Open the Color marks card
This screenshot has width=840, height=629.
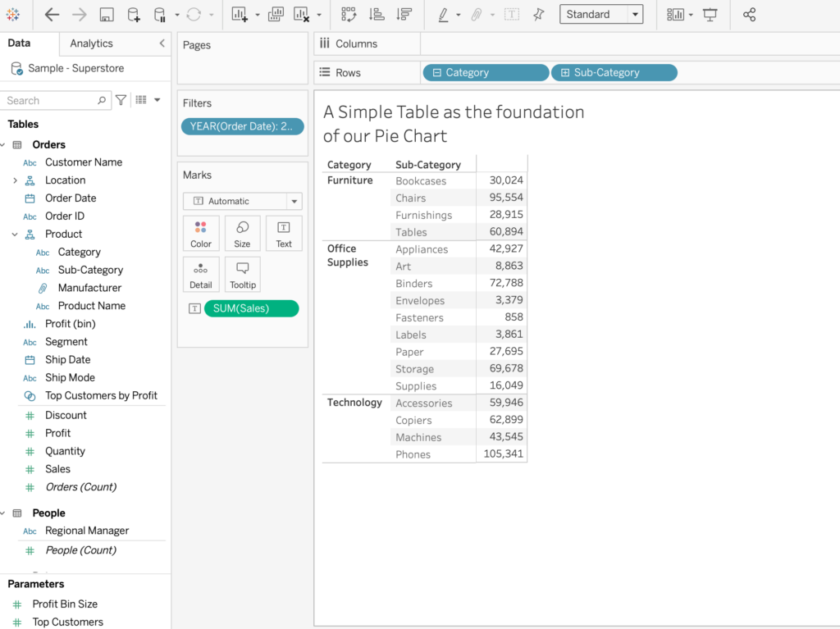201,233
